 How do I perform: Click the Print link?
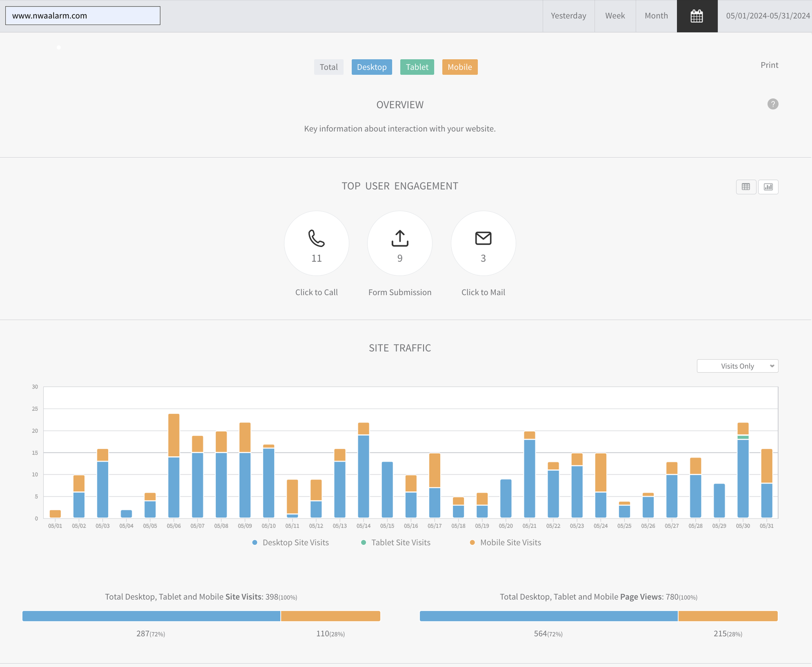769,65
